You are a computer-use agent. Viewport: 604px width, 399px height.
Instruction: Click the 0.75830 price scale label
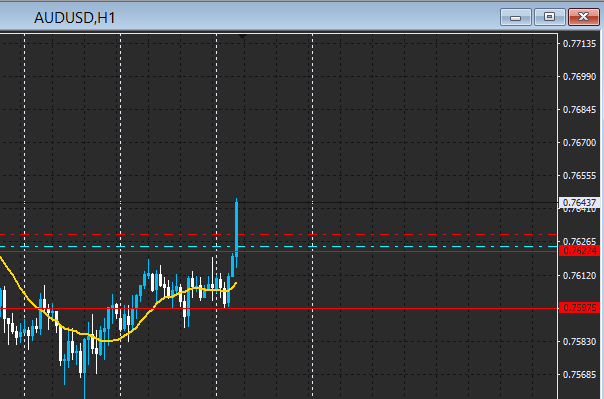point(579,342)
